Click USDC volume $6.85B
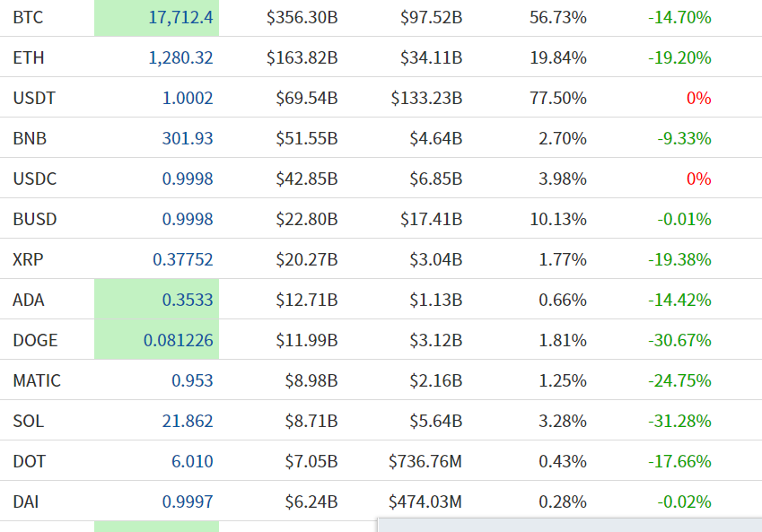 click(436, 179)
